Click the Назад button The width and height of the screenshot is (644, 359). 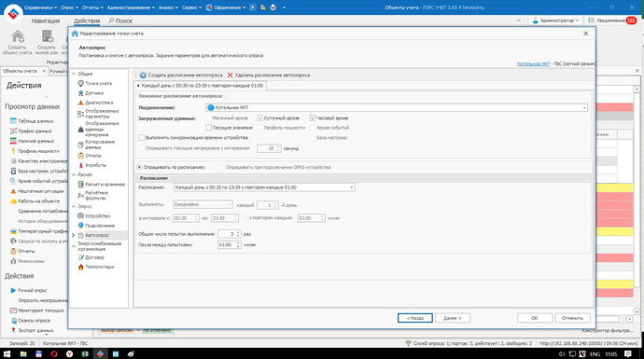[414, 318]
